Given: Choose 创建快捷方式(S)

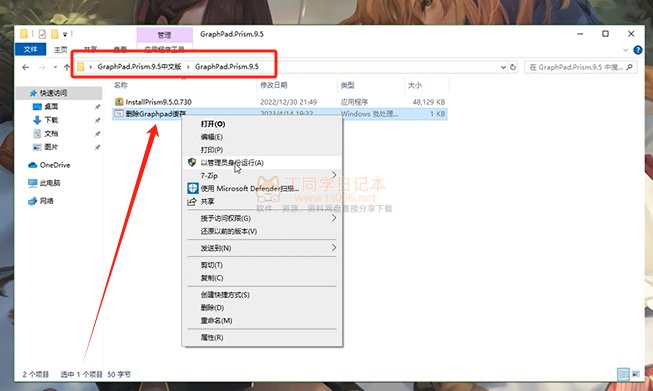Looking at the screenshot, I should click(262, 295).
